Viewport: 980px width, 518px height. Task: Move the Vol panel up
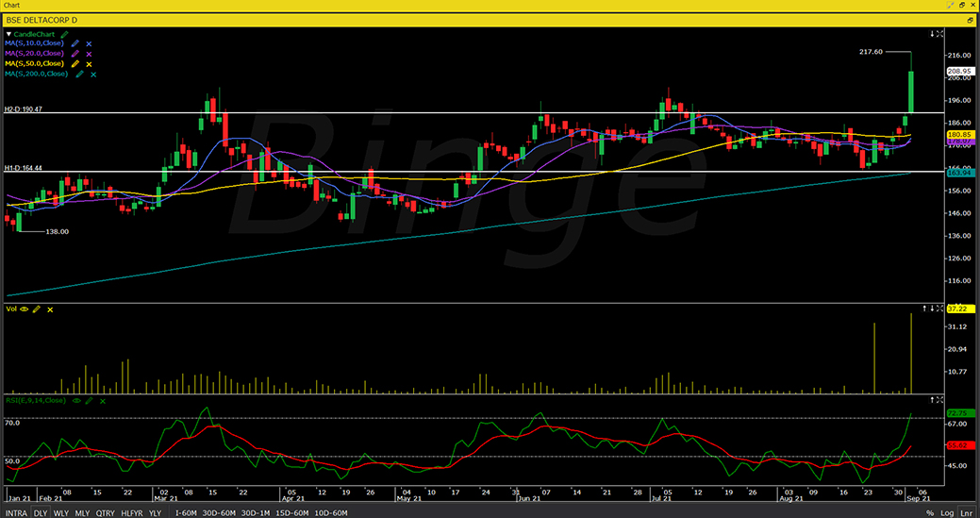click(925, 308)
